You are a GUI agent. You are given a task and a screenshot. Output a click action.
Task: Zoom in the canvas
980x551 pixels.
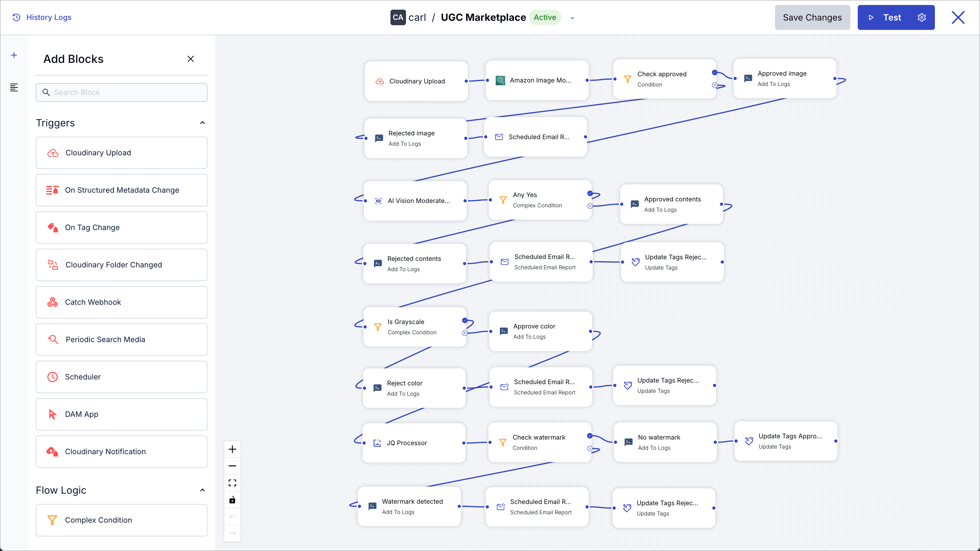(x=232, y=449)
